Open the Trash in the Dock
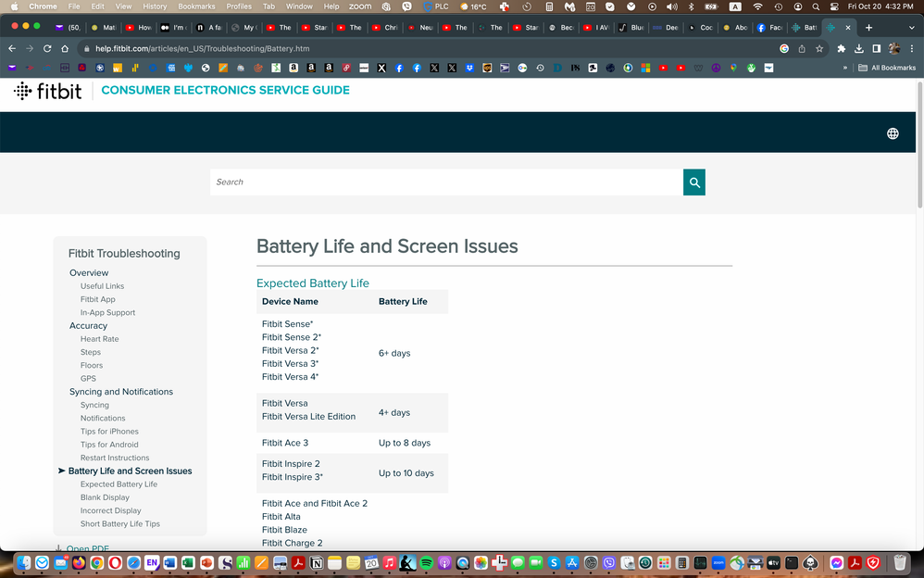Screen dimensions: 924x578 899,562
